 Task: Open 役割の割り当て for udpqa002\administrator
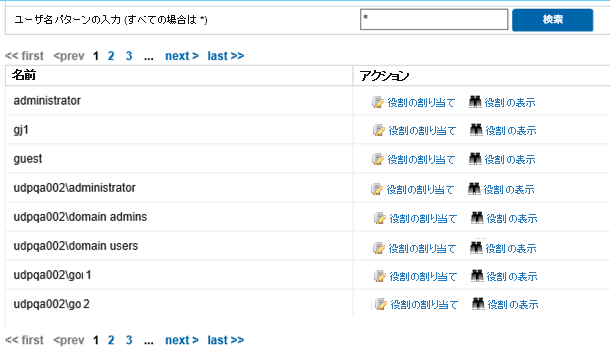click(420, 189)
